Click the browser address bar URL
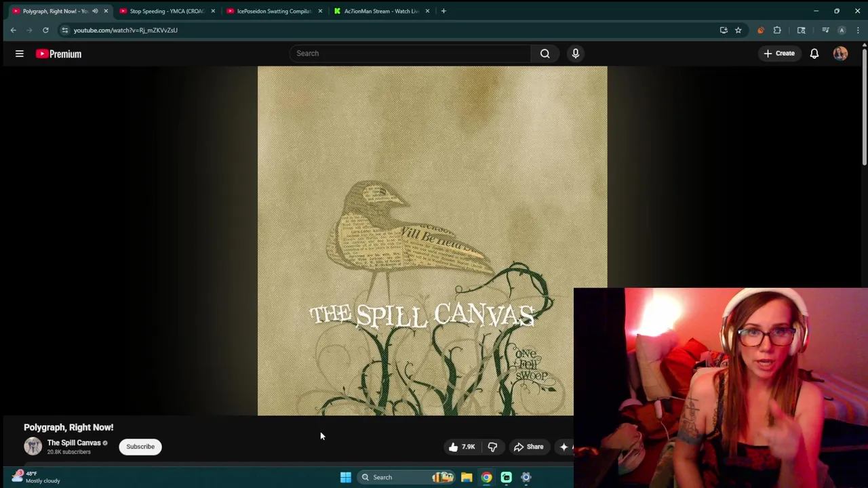 tap(125, 30)
